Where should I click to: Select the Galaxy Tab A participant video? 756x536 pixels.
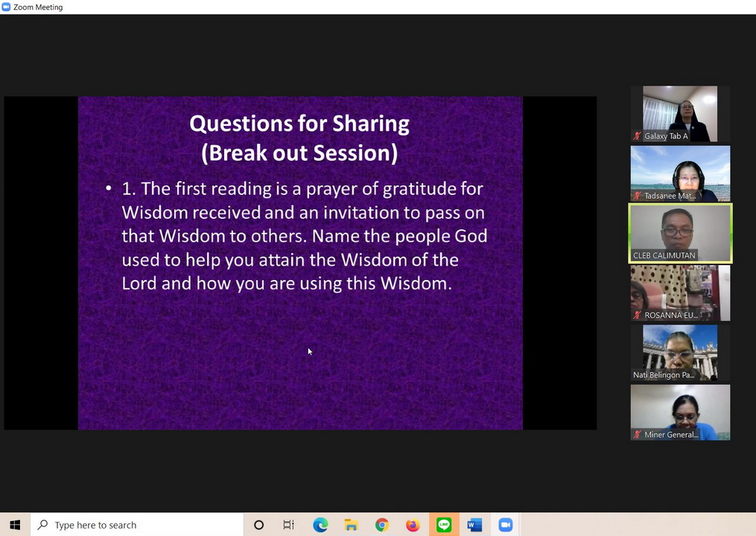(x=680, y=112)
